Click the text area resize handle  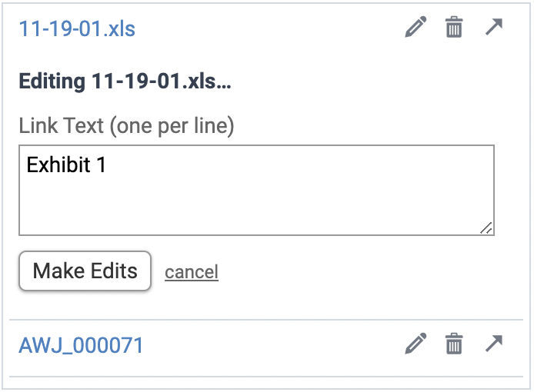click(486, 228)
